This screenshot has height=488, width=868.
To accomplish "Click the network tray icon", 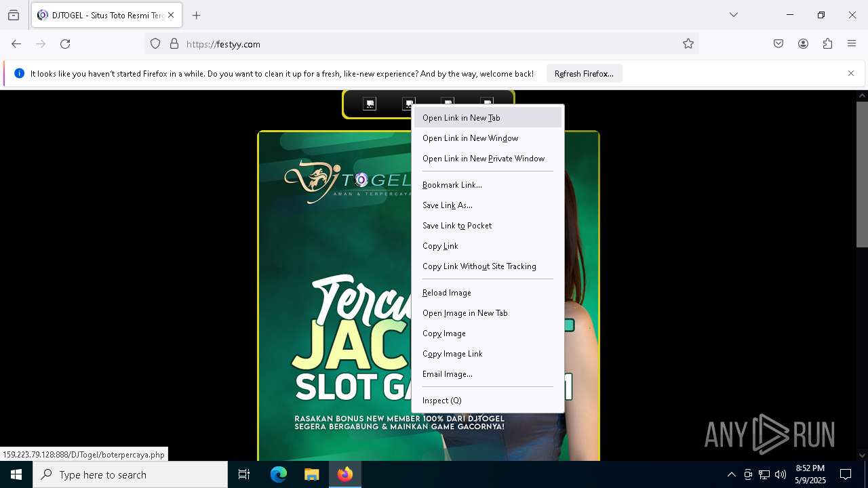I will [764, 474].
